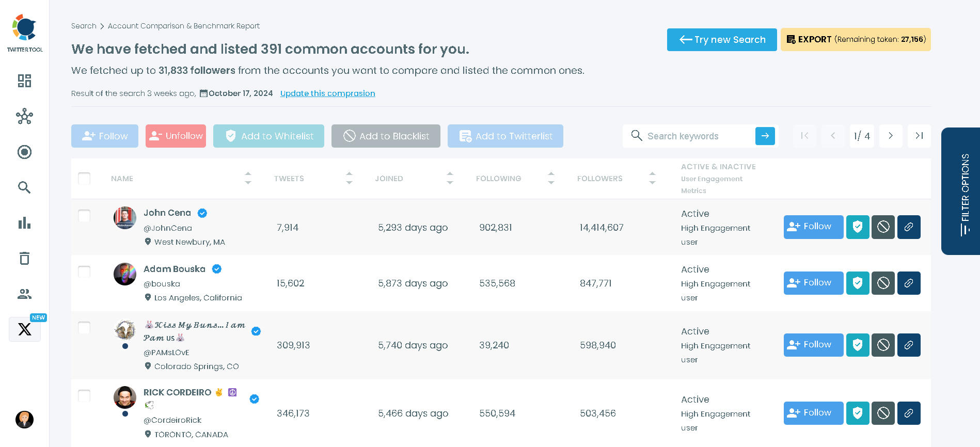The width and height of the screenshot is (980, 447).
Task: Click the Try new Search button
Action: pos(721,40)
